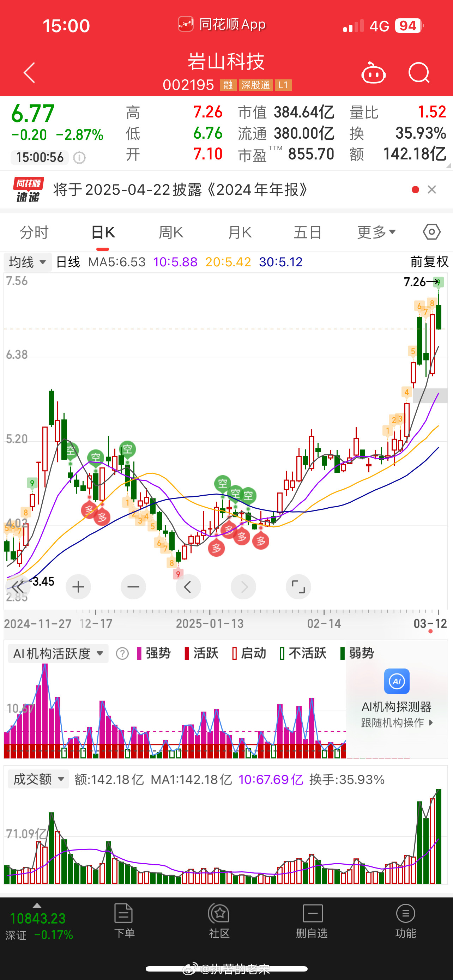Tap the stock code 002195
The image size is (453, 980).
tap(188, 85)
